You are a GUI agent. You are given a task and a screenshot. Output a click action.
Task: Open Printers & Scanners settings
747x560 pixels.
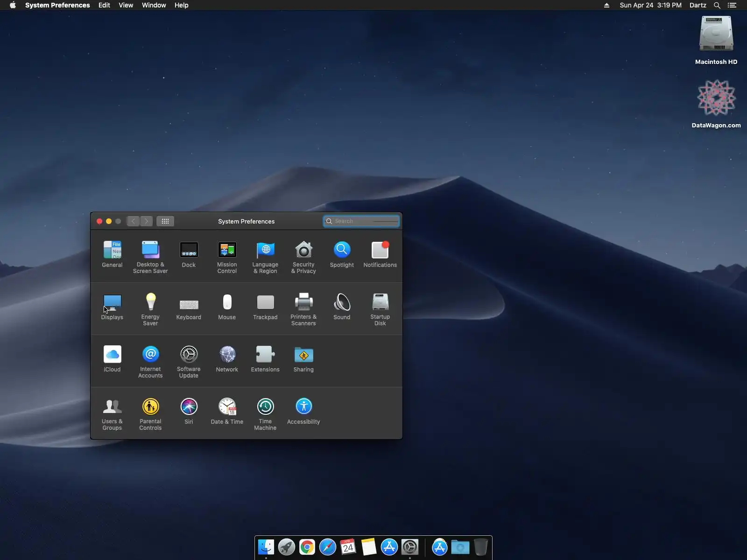tap(303, 309)
